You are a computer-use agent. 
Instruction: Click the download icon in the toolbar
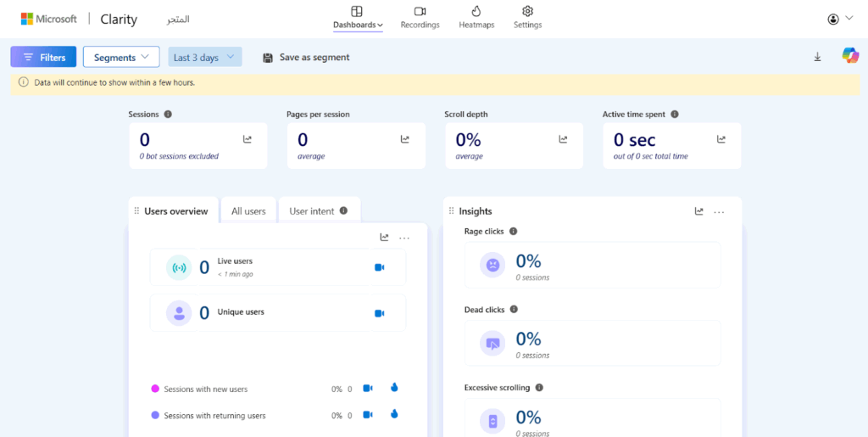click(x=817, y=57)
